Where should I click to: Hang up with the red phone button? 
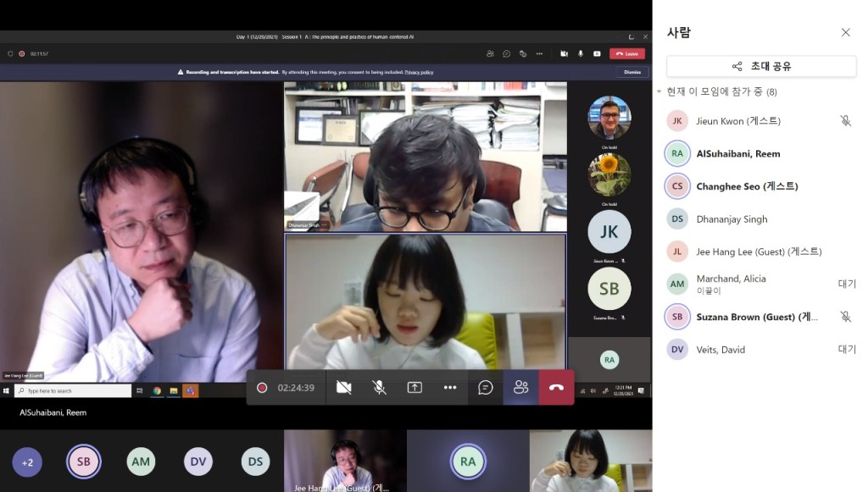556,387
